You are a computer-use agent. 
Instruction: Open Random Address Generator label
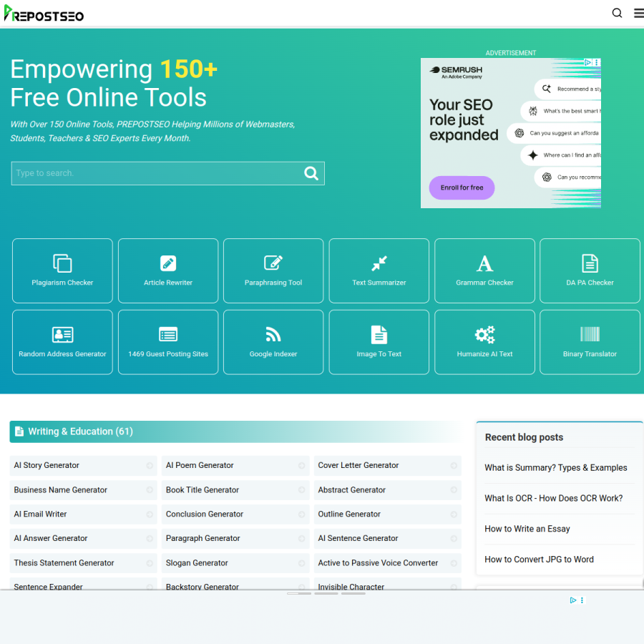(x=62, y=354)
